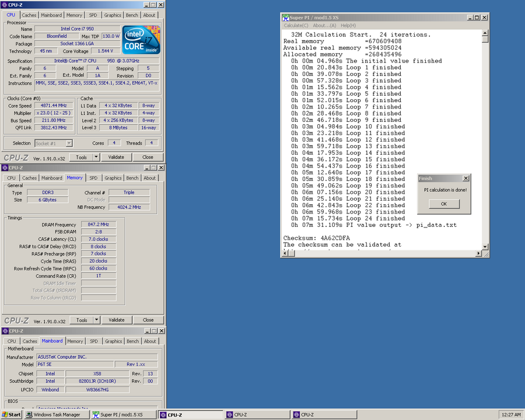The image size is (525, 420).
Task: Open the Calculate(C) menu in Super PI
Action: tap(296, 26)
